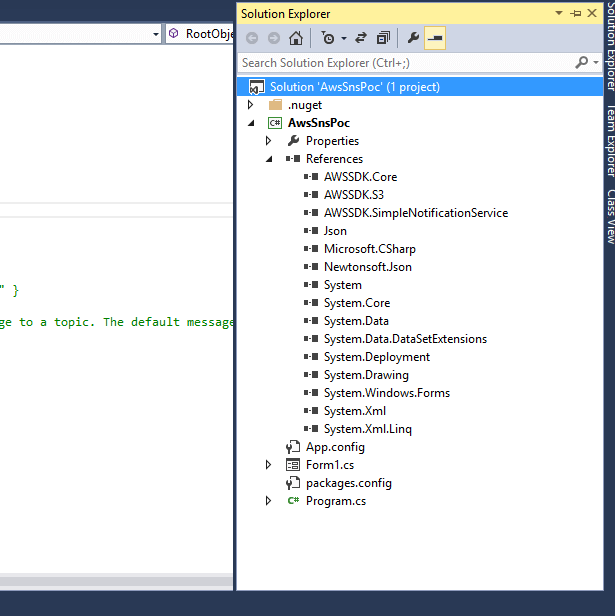The width and height of the screenshot is (615, 616).
Task: Click the green comment line in code editor
Action: click(116, 322)
